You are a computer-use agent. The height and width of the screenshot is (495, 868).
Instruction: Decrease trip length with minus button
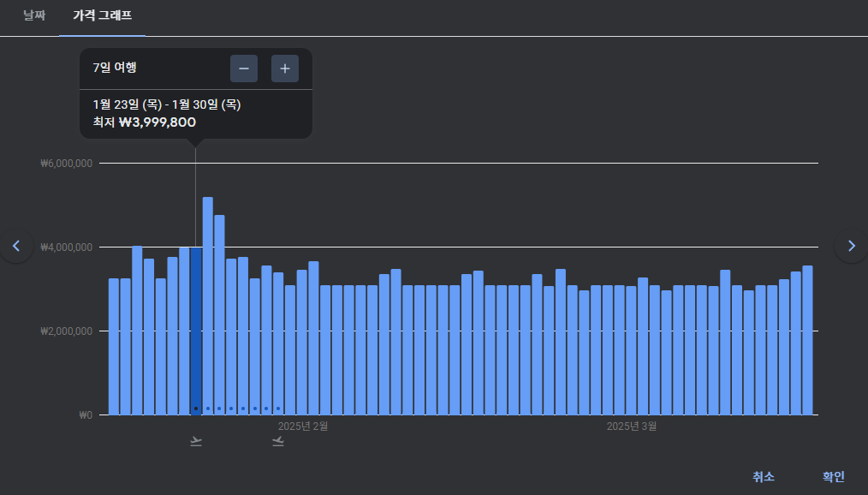244,69
